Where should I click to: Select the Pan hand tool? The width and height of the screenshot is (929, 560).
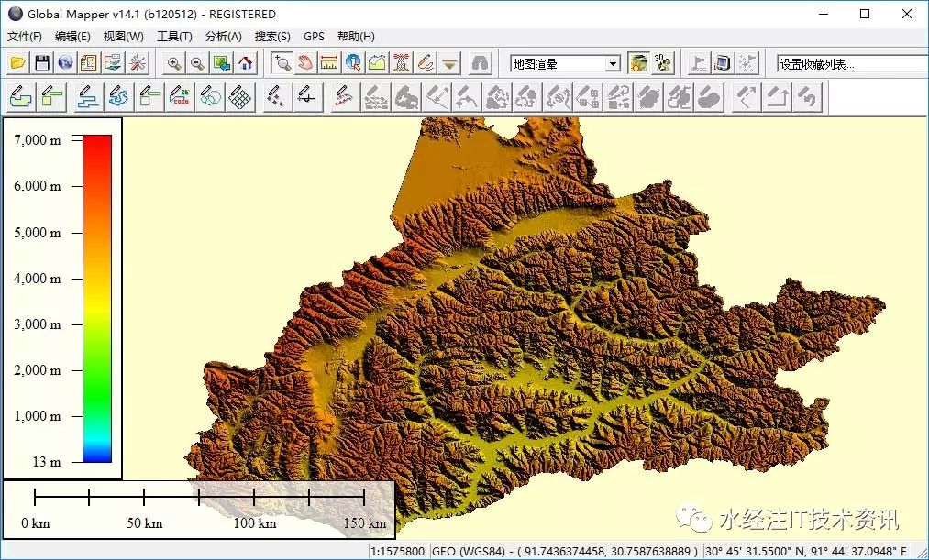pyautogui.click(x=305, y=63)
